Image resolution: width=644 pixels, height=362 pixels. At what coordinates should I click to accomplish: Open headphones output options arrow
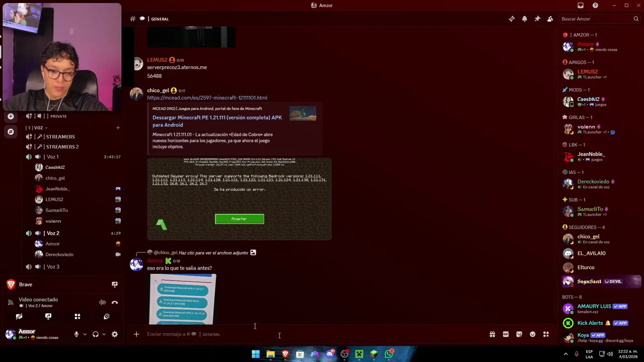coord(104,334)
